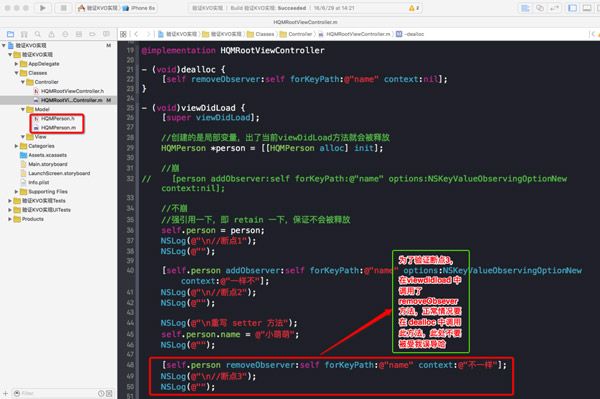Switch to the Version editor

coord(554,8)
